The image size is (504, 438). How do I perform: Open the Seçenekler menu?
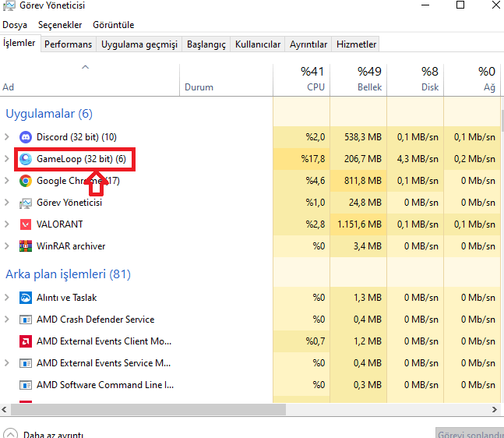click(60, 25)
